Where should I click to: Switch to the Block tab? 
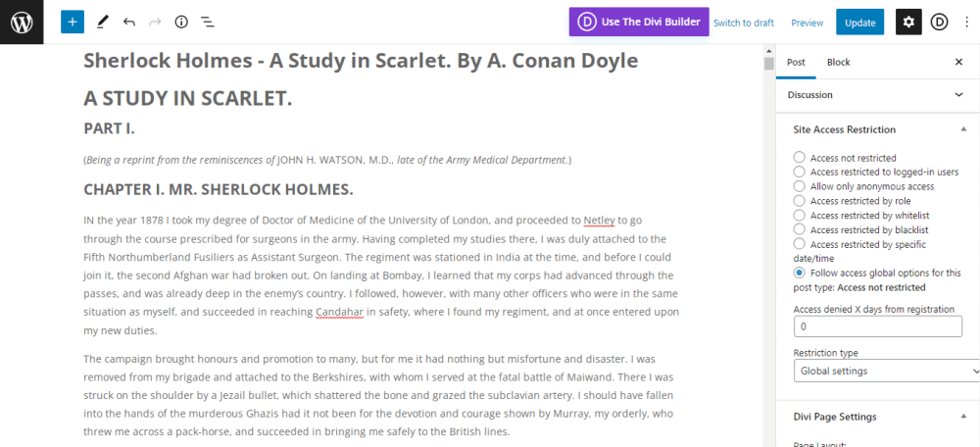[x=838, y=62]
